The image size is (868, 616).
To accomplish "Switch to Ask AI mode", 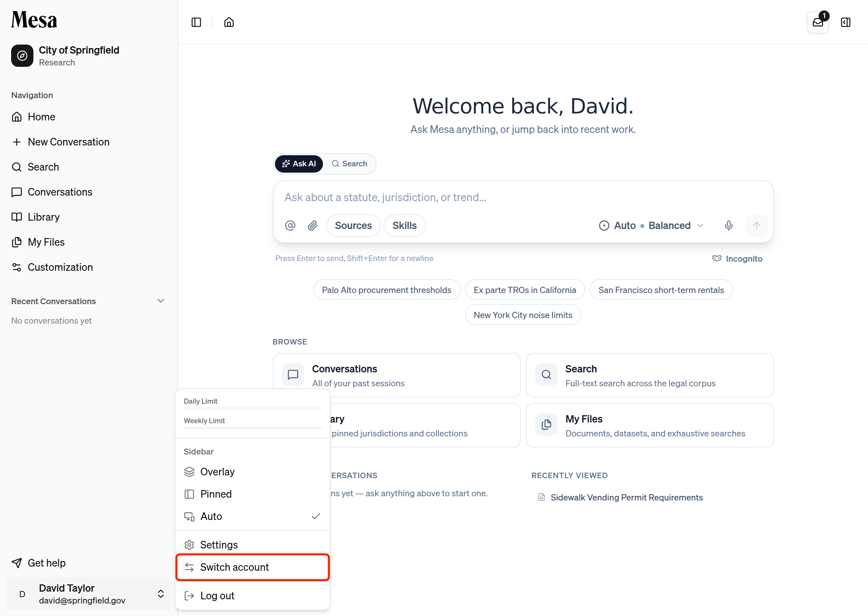I will tap(299, 164).
